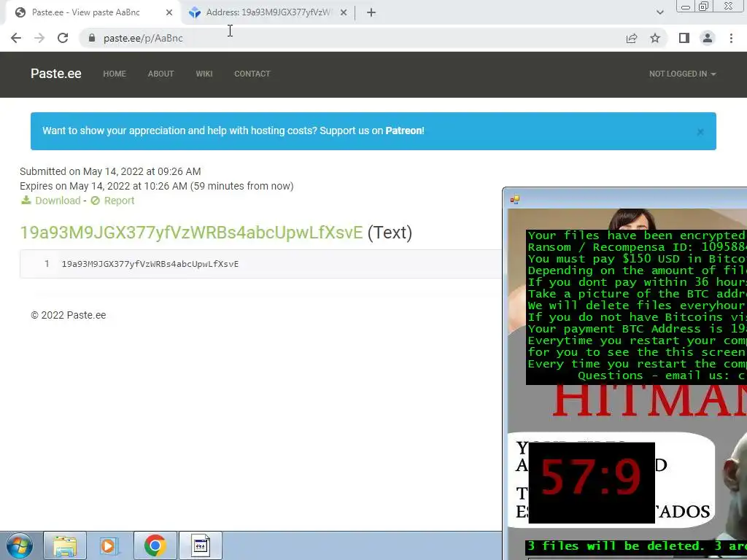Click the address bar URL paste.ee/p/AaBnc

143,38
